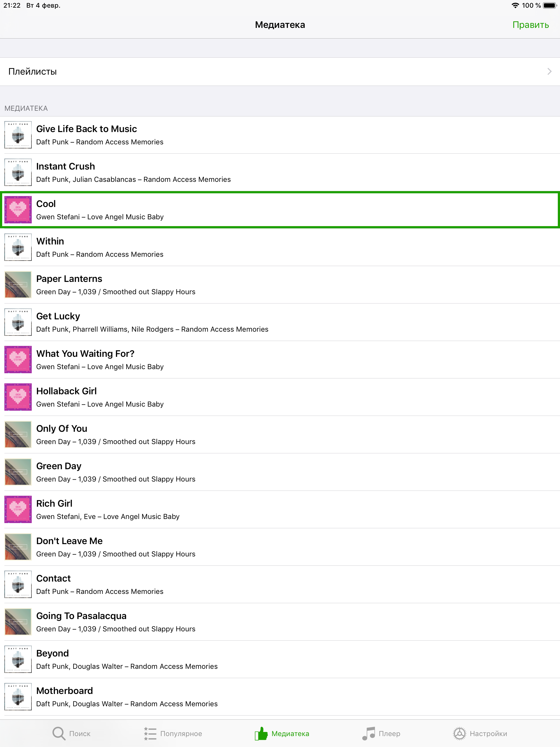Tap album art for Give Life Back to Music
Screen dimensions: 560x747
18,135
